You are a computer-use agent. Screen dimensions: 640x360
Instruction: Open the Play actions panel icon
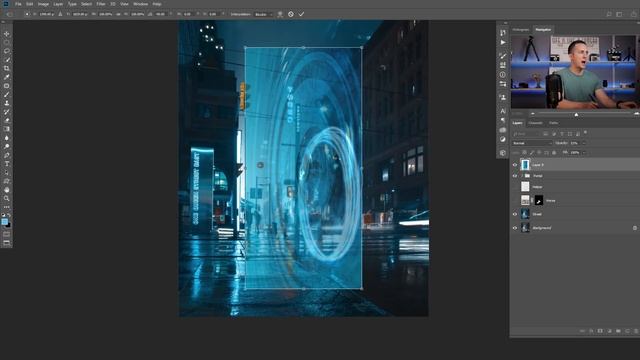point(503,42)
